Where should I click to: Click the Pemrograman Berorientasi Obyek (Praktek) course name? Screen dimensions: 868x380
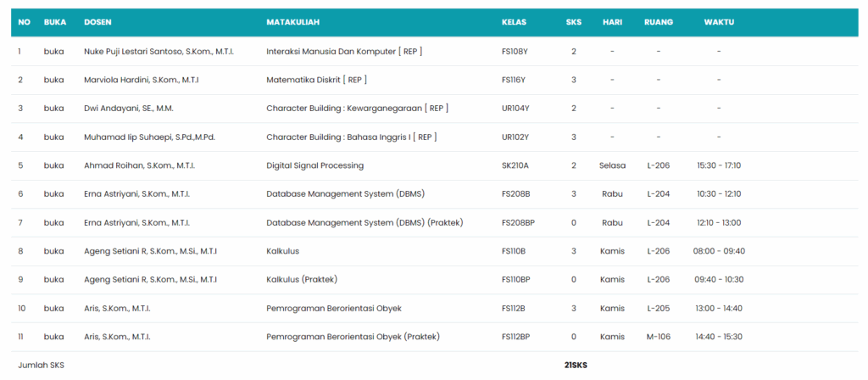[x=353, y=337]
